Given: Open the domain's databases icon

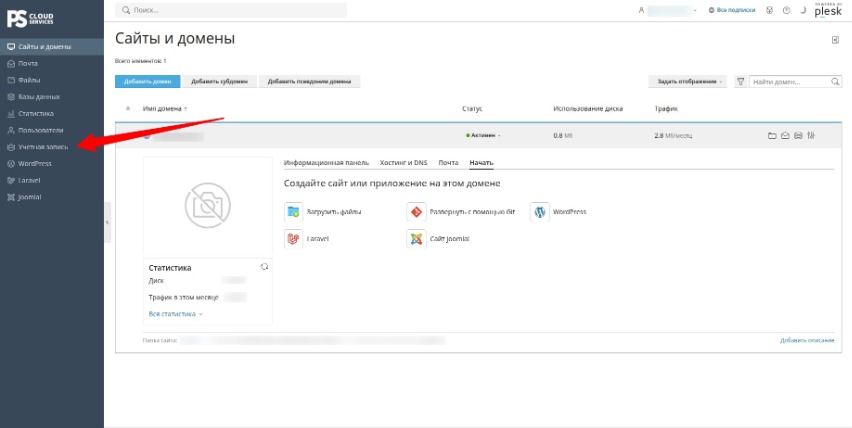Looking at the screenshot, I should (x=798, y=136).
